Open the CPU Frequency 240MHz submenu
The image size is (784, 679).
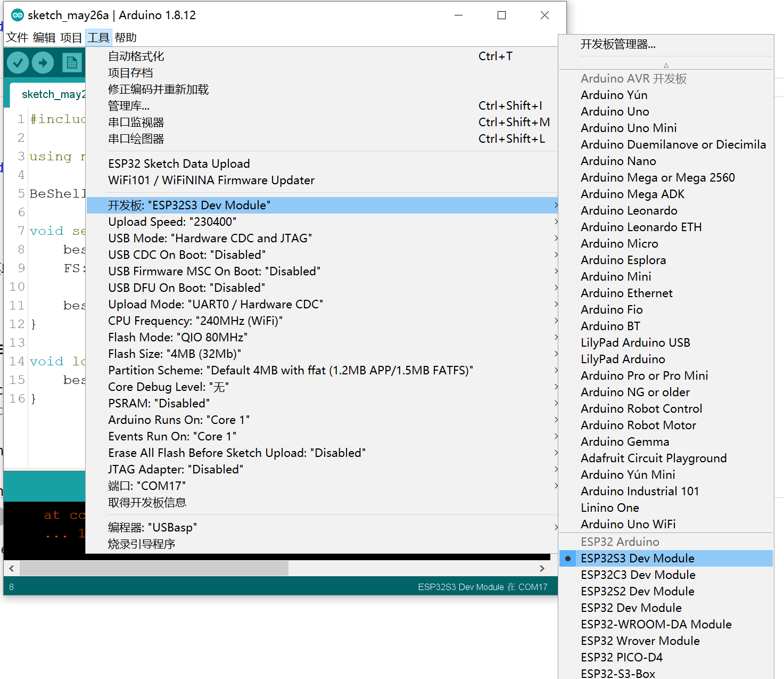pyautogui.click(x=322, y=321)
